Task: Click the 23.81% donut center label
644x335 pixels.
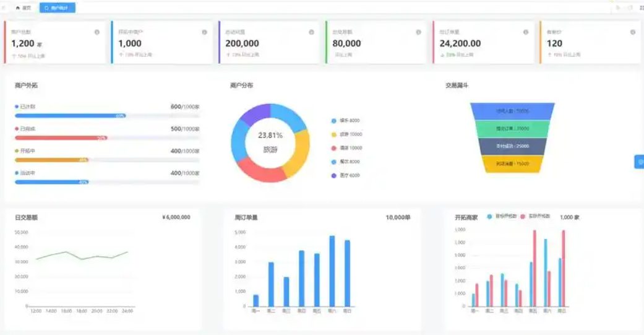Action: tap(270, 135)
